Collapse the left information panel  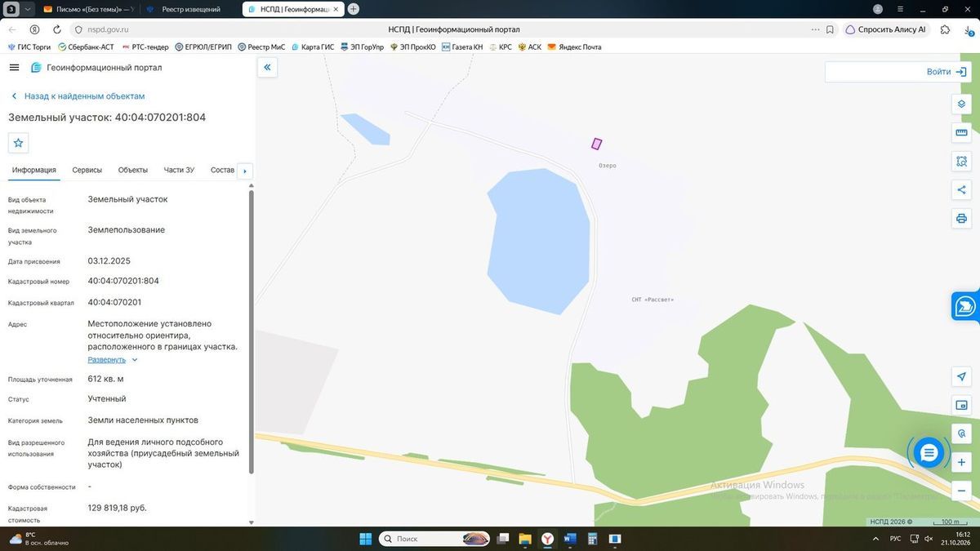(267, 68)
